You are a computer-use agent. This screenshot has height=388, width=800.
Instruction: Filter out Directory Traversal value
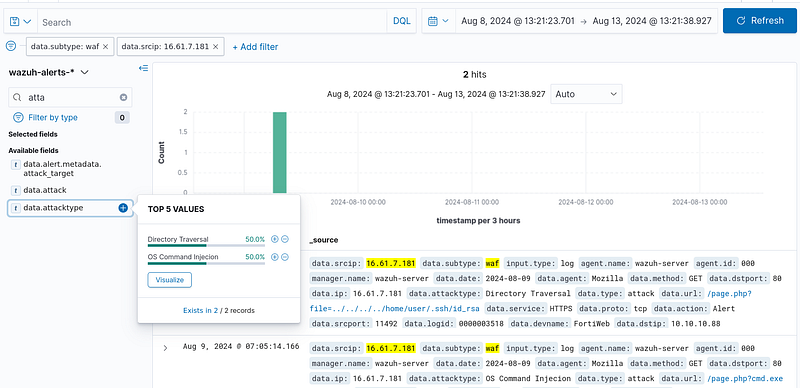click(285, 239)
